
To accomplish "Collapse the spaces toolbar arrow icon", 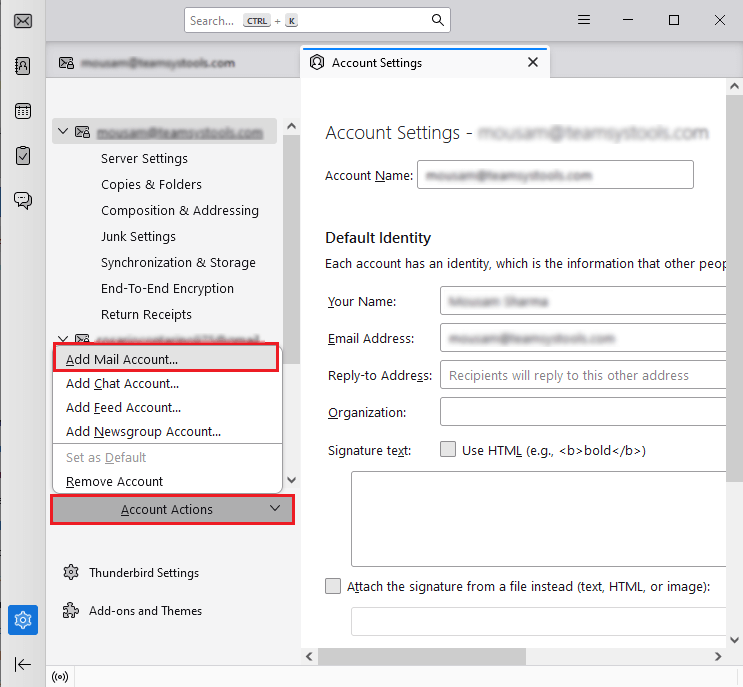I will (x=22, y=664).
